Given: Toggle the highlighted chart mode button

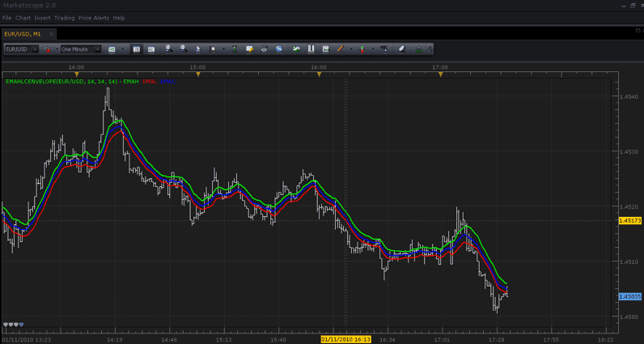Looking at the screenshot, I should 137,49.
